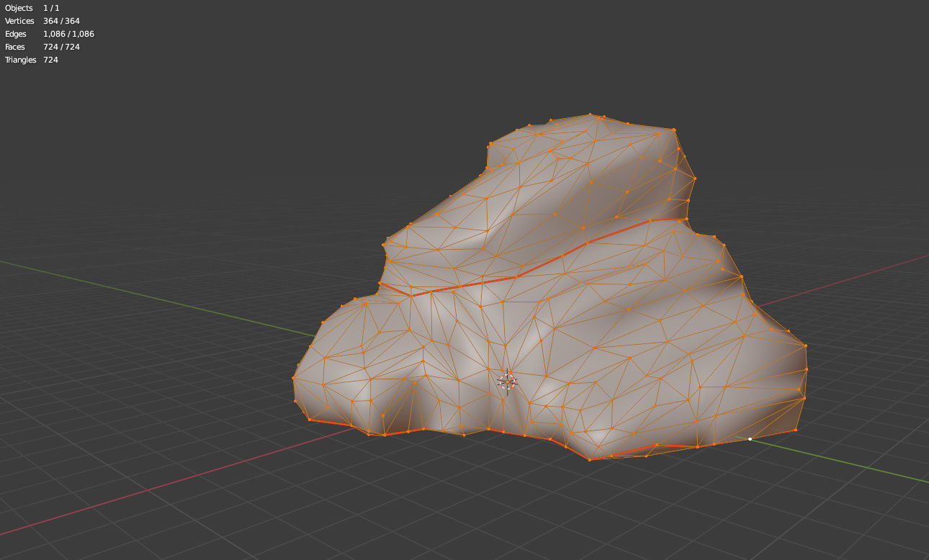The width and height of the screenshot is (929, 560).
Task: Select the white active vertex at the mesh base
Action: 750,438
